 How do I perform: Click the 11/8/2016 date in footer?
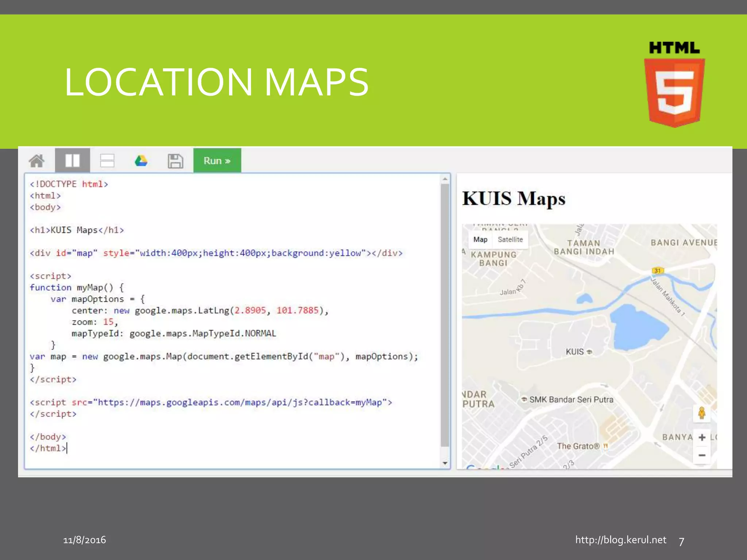[x=85, y=540]
